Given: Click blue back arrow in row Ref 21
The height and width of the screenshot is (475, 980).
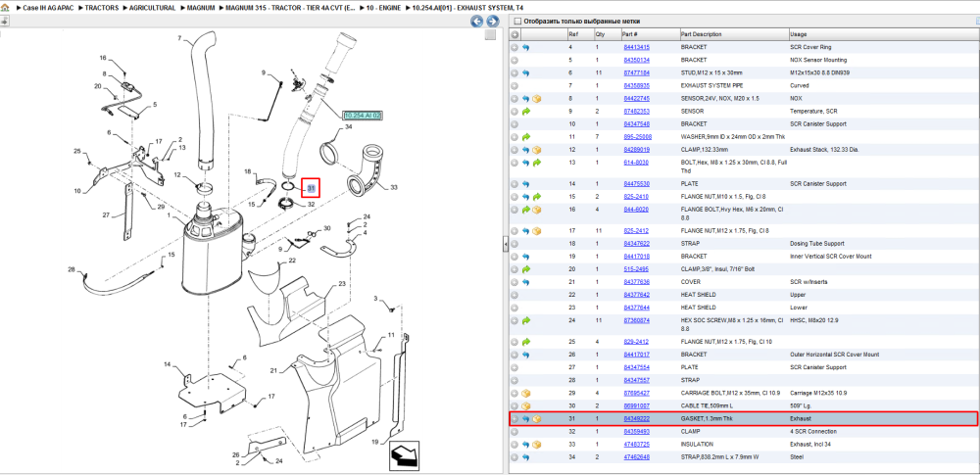Looking at the screenshot, I should point(526,282).
